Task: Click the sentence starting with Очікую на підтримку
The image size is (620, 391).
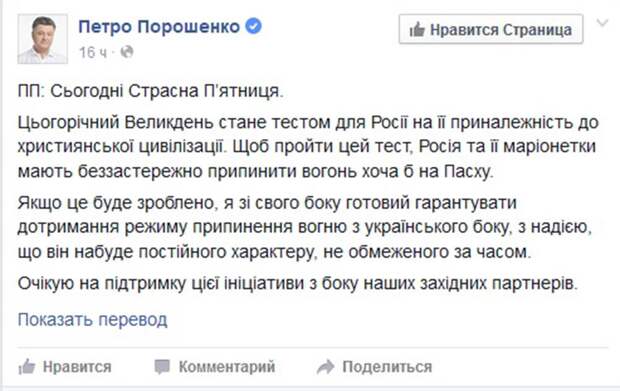Action: (x=298, y=283)
